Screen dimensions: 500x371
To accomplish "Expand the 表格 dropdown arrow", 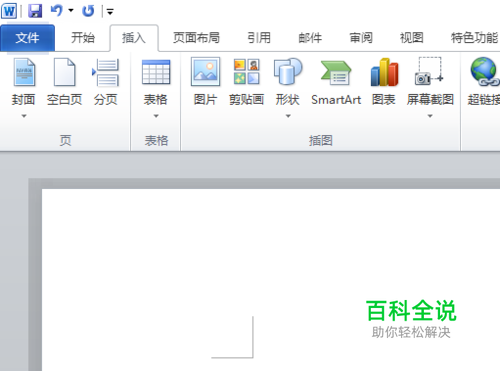I will 156,116.
